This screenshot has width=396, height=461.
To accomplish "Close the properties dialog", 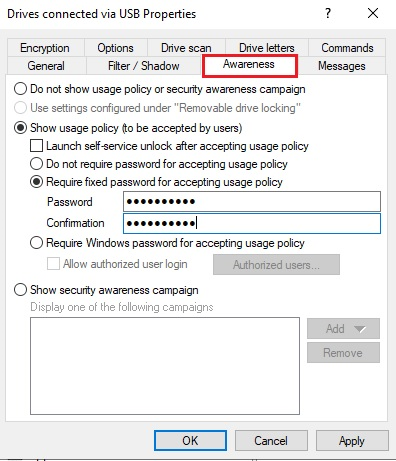I will coord(373,13).
